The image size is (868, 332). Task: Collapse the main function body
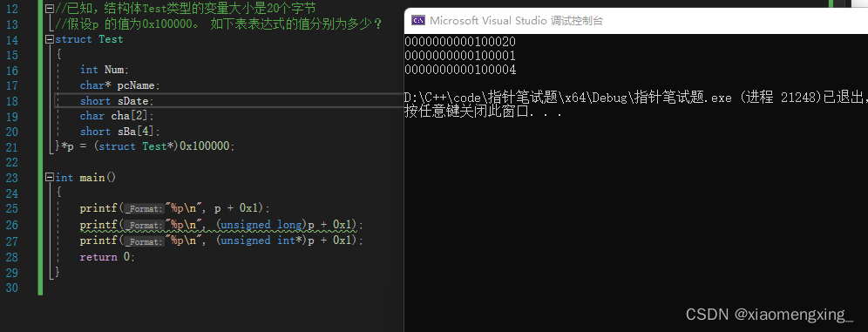pyautogui.click(x=50, y=178)
